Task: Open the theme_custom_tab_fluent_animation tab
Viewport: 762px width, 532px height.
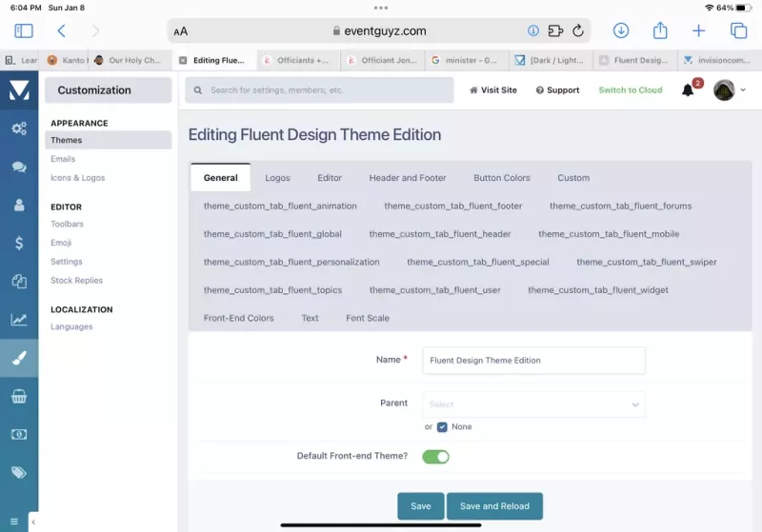Action: (280, 206)
